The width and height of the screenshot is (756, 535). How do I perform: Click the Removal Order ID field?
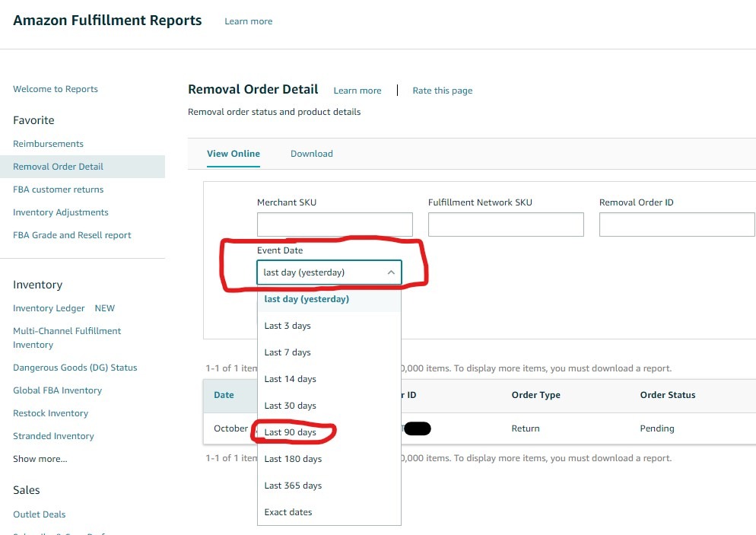tap(677, 225)
